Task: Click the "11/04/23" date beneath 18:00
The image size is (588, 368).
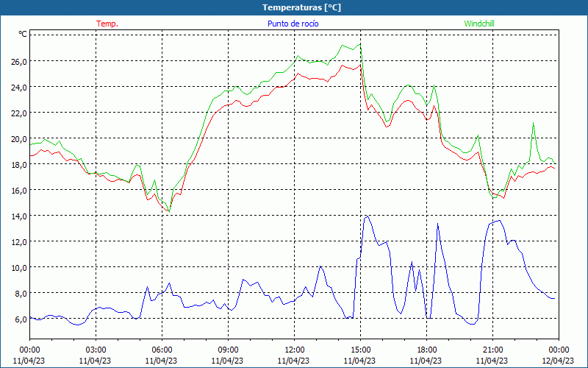Action: 426,361
